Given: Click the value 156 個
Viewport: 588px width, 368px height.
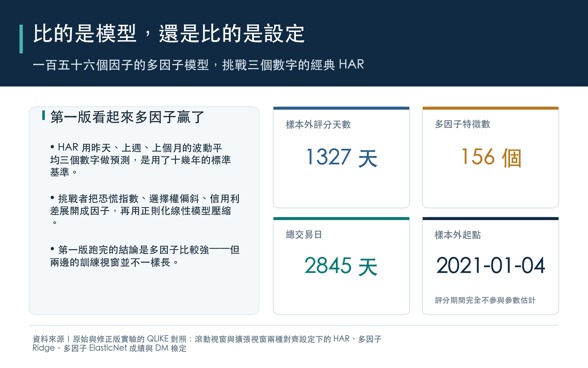Looking at the screenshot, I should click(x=491, y=157).
